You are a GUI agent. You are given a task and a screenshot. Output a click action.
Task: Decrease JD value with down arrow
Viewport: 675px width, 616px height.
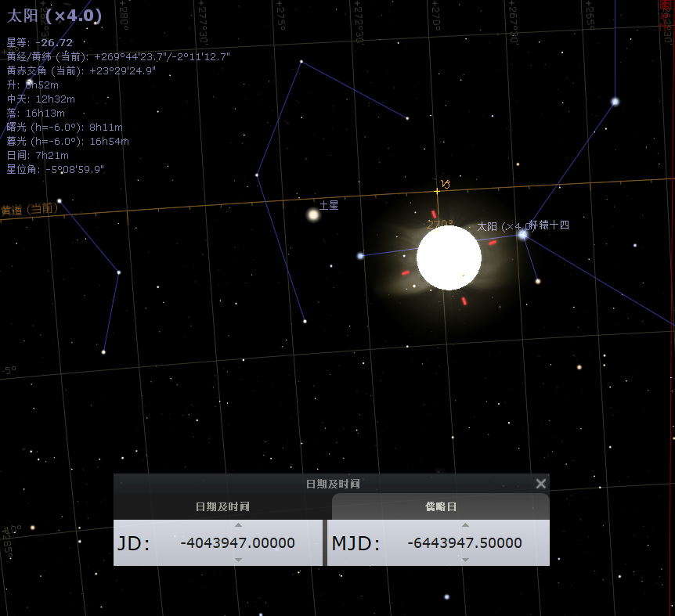238,560
